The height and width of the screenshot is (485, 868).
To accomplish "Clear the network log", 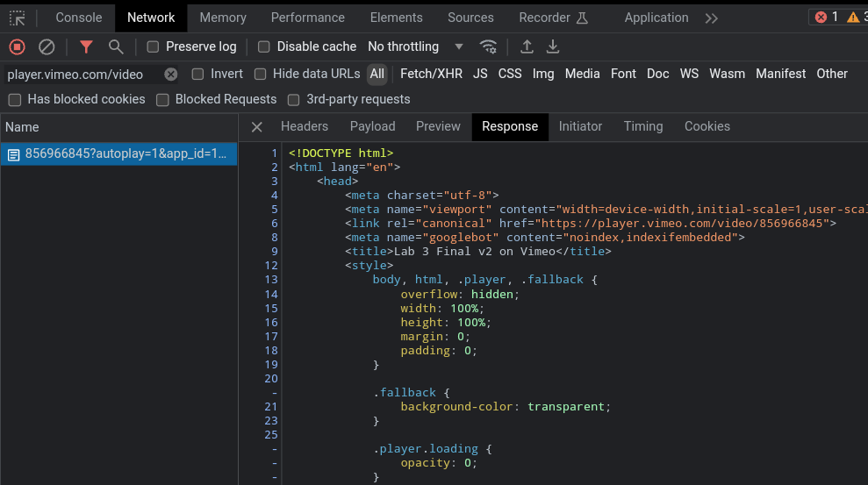I will (x=47, y=46).
